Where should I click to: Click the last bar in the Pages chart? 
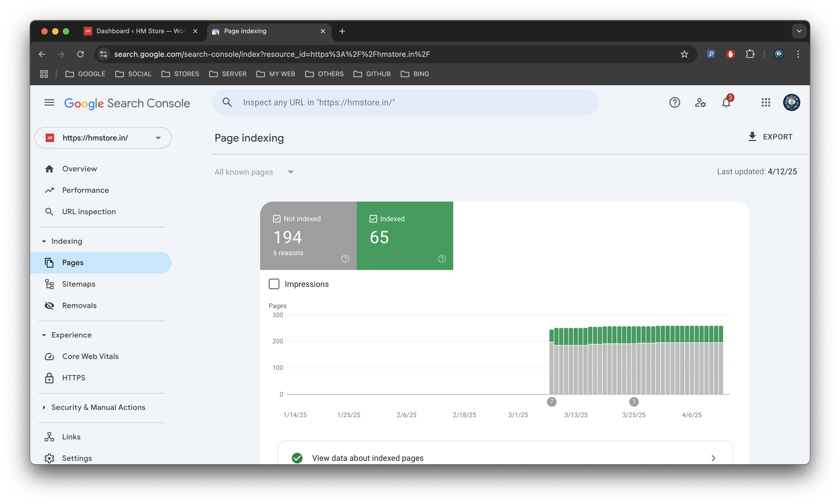[721, 360]
